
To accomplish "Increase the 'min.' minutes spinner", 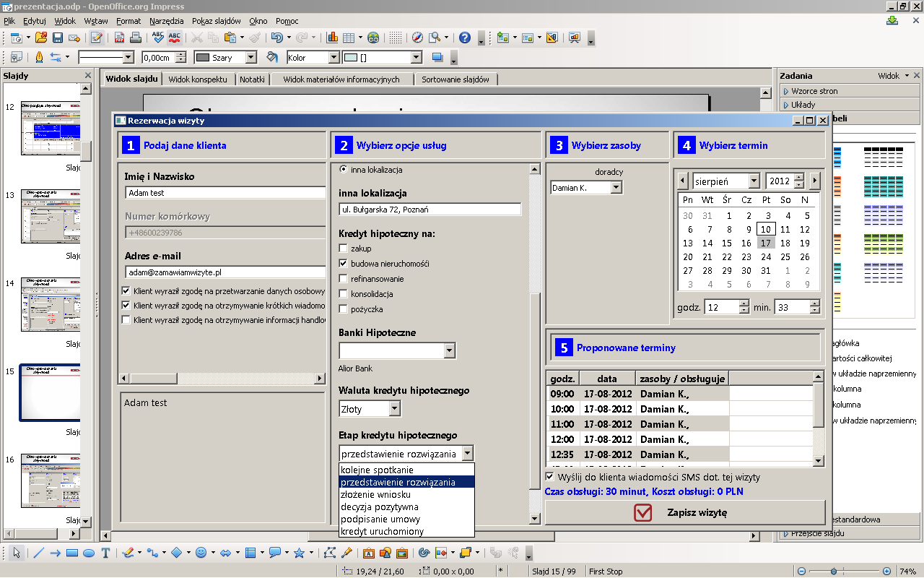I will [815, 303].
